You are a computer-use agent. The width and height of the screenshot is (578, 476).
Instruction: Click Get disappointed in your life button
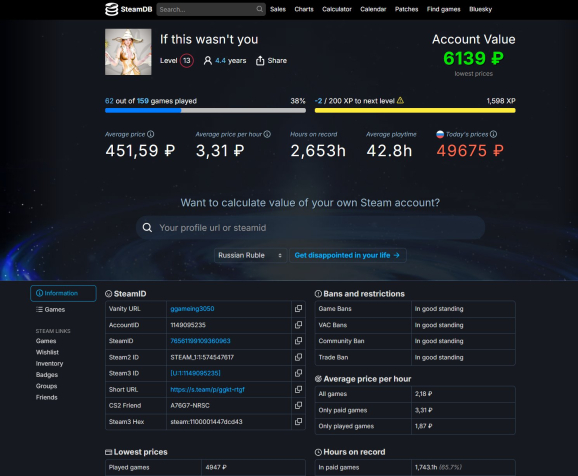coord(348,255)
